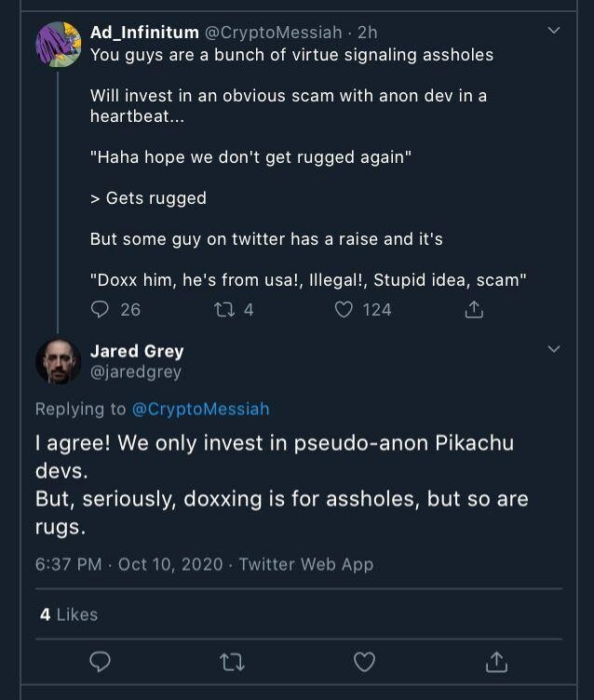This screenshot has height=700, width=594.
Task: Retweet the Ad_Infinitum tweet showing 4 retweets
Action: click(x=224, y=309)
